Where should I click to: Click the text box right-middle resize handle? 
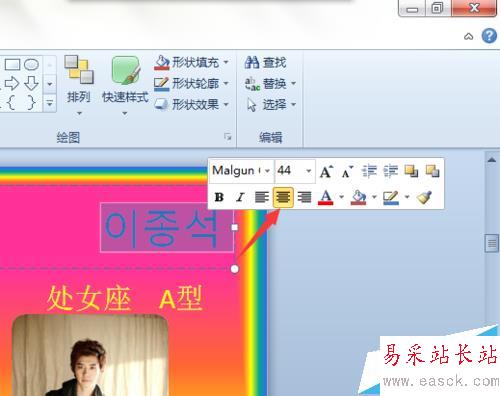(234, 227)
